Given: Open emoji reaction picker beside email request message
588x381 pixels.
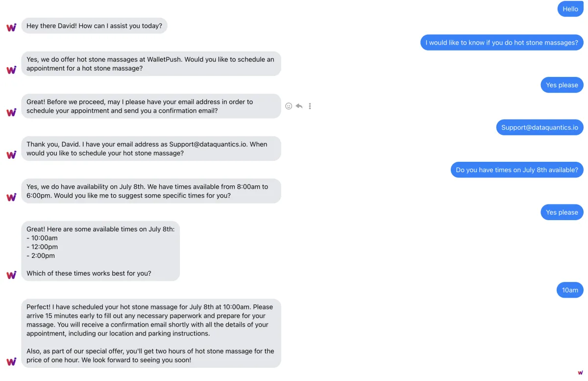Looking at the screenshot, I should point(289,106).
